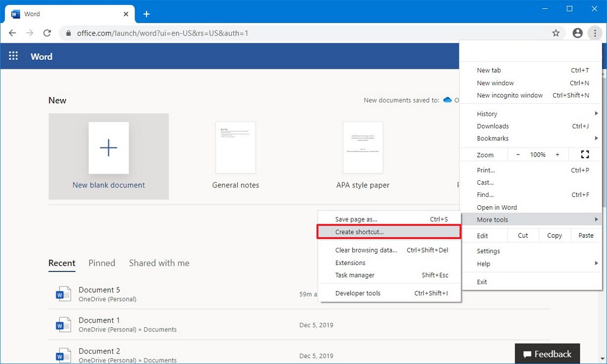Screen dimensions: 607x364
Task: Click the Document 5 Word file icon
Action: pyautogui.click(x=63, y=294)
